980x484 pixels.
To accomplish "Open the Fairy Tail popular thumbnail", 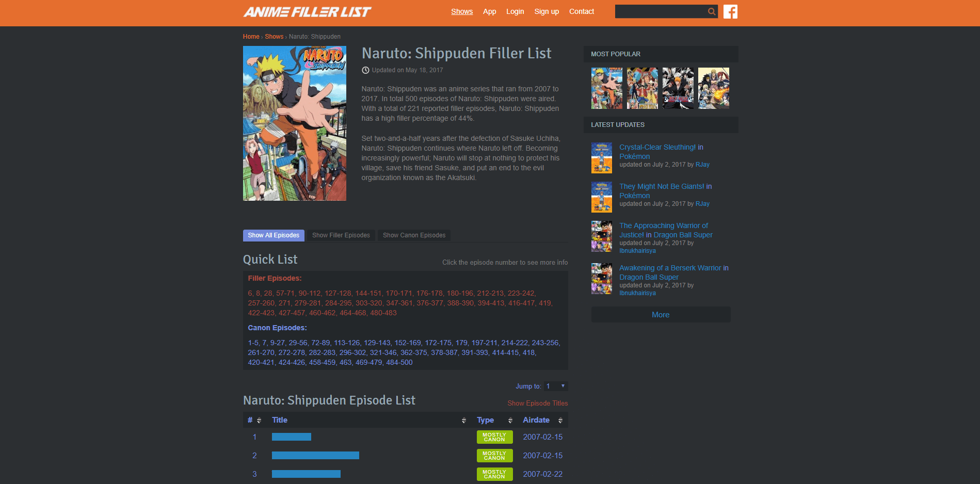I will point(714,88).
